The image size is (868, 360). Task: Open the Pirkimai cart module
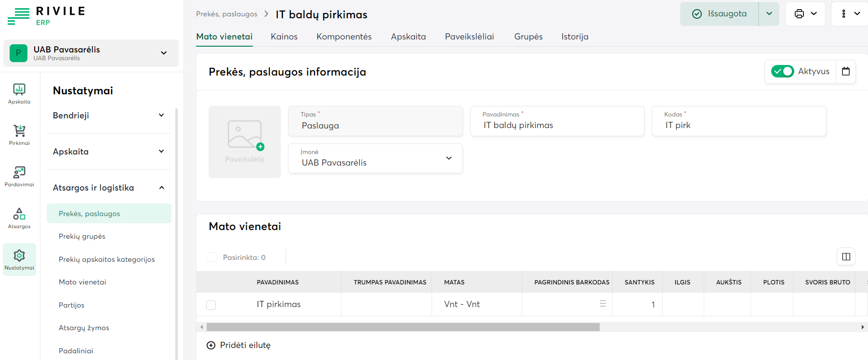pos(19,135)
